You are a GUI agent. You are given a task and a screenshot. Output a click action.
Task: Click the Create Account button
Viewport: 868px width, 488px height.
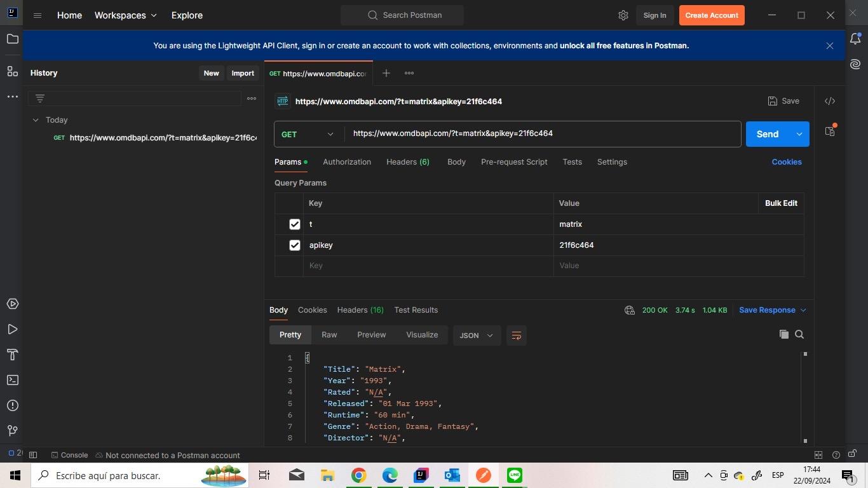712,15
